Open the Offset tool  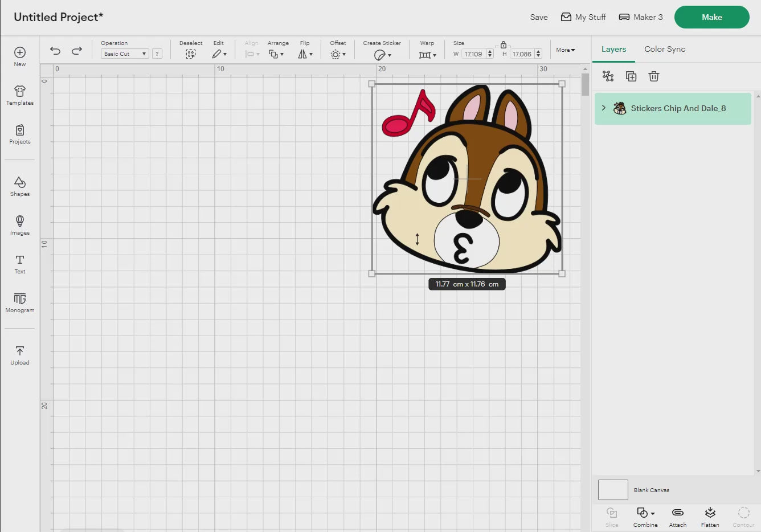338,54
